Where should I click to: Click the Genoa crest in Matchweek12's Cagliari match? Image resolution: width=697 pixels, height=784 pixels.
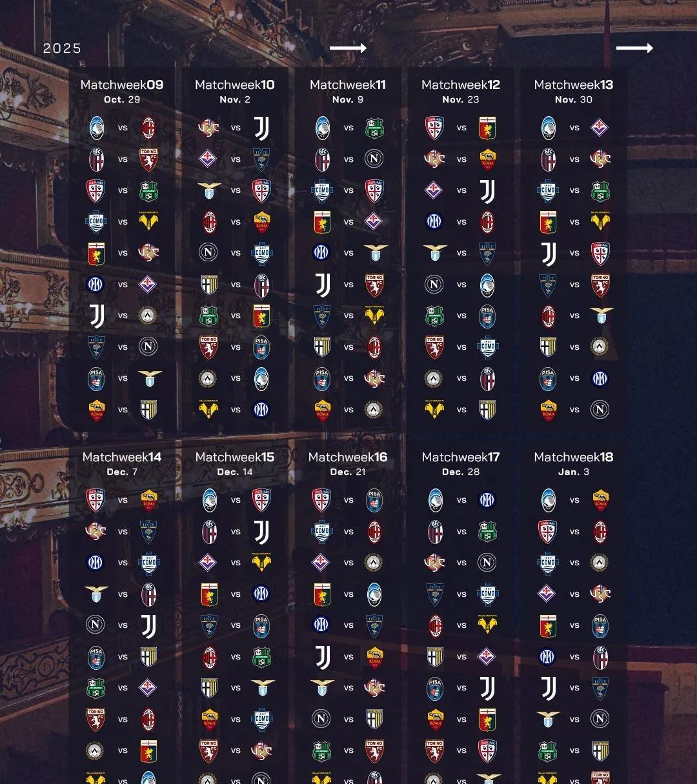[x=487, y=128]
